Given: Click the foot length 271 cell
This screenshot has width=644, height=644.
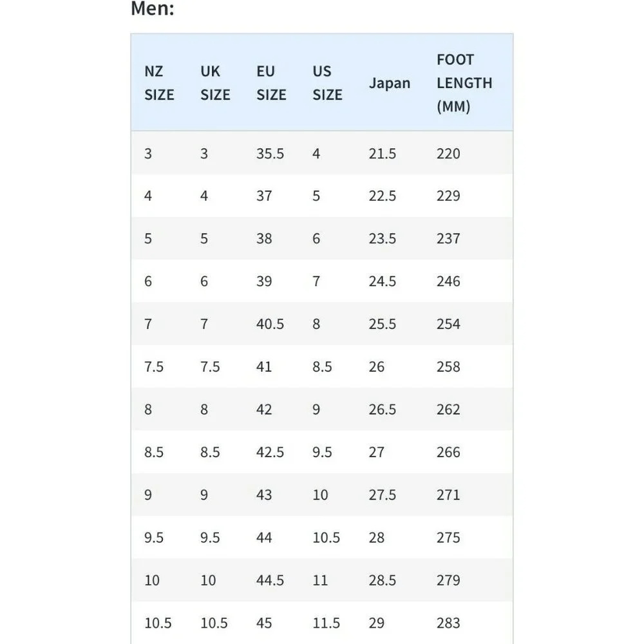Looking at the screenshot, I should 448,495.
